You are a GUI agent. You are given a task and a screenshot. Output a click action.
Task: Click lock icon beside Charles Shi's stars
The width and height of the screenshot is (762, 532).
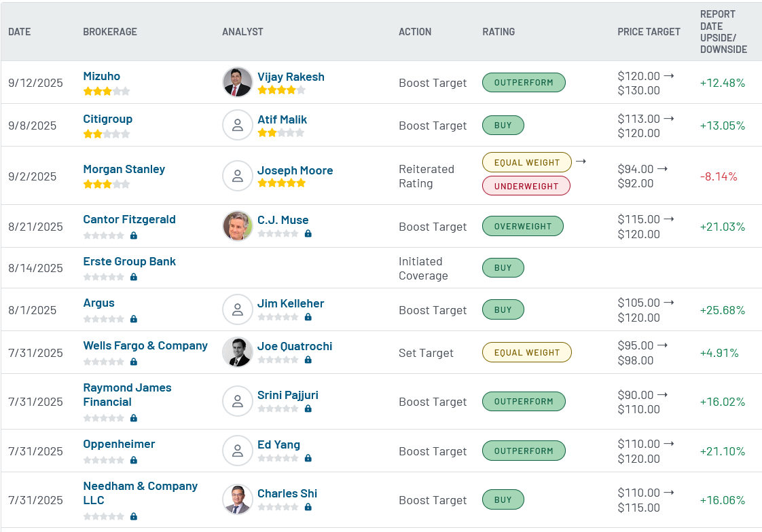308,508
